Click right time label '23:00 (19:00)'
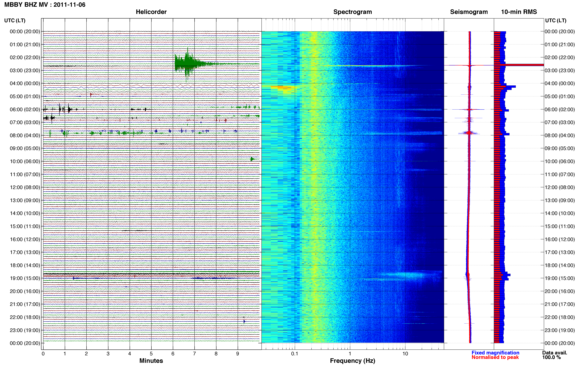Viewport: 588px width, 368px height. pyautogui.click(x=560, y=330)
